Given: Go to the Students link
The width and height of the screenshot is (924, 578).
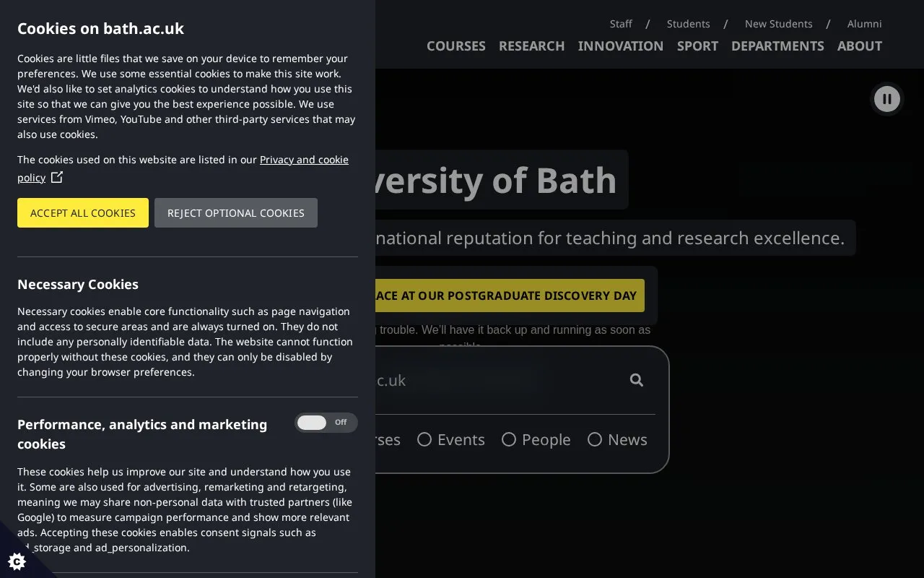Looking at the screenshot, I should (x=689, y=24).
